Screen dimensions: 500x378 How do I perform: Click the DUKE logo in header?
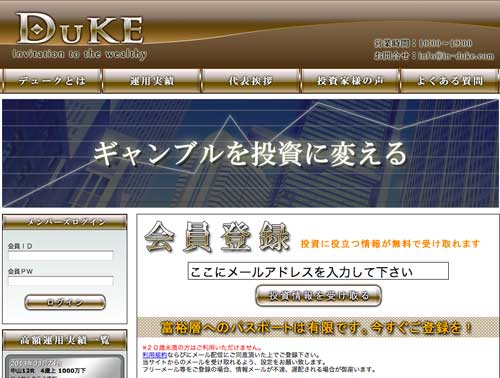click(x=80, y=36)
